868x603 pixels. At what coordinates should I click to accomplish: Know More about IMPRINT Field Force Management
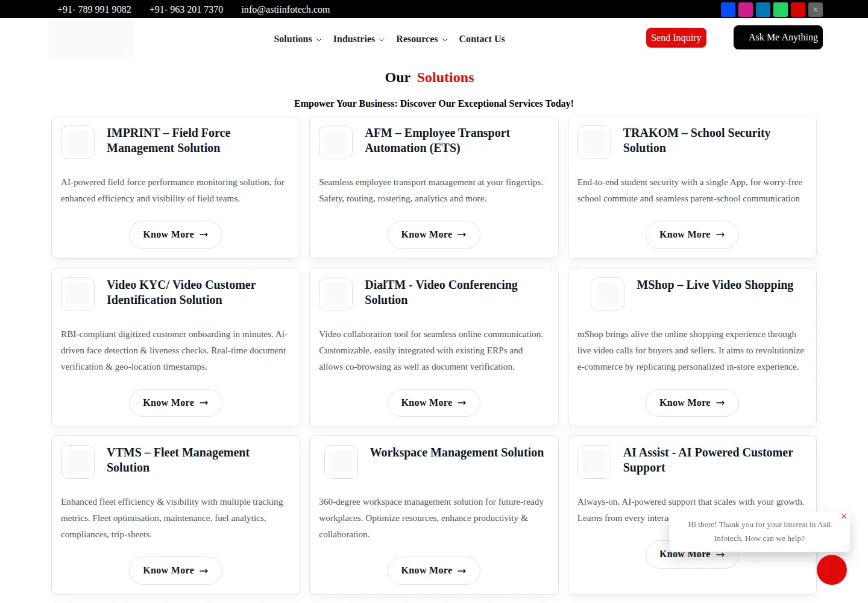[175, 235]
